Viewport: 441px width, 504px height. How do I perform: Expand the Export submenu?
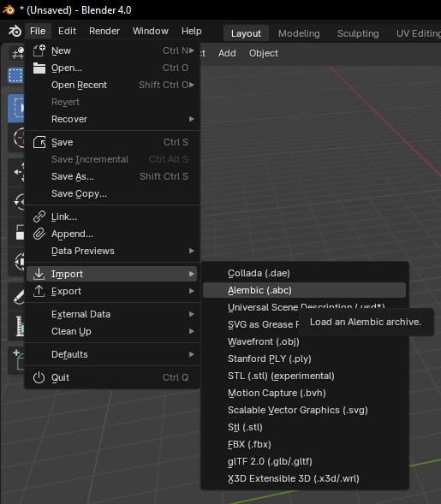click(x=192, y=291)
